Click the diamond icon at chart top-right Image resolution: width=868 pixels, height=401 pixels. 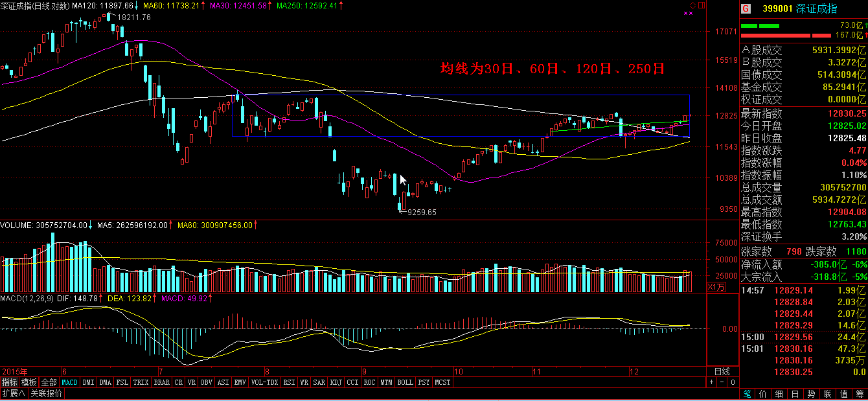[692, 5]
